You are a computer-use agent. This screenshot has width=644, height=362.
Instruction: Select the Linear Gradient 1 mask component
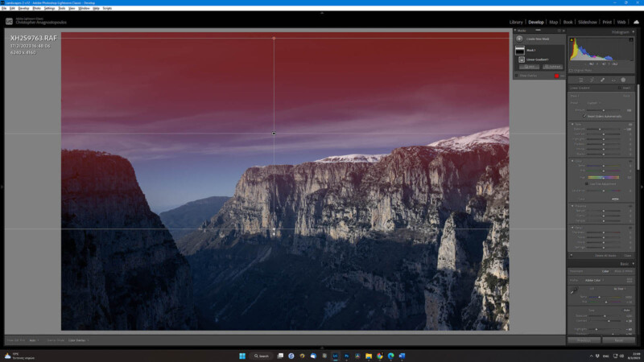(x=522, y=59)
